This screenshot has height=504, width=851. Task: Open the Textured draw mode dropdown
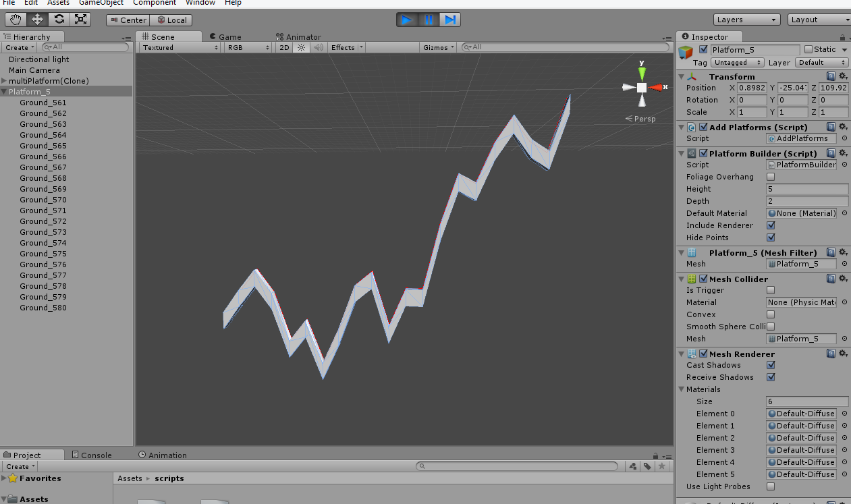(x=180, y=47)
